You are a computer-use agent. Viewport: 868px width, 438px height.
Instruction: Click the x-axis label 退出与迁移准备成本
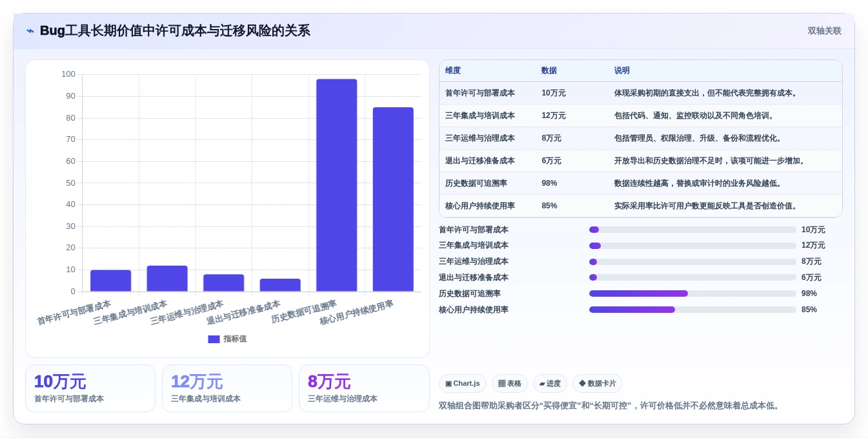point(243,312)
